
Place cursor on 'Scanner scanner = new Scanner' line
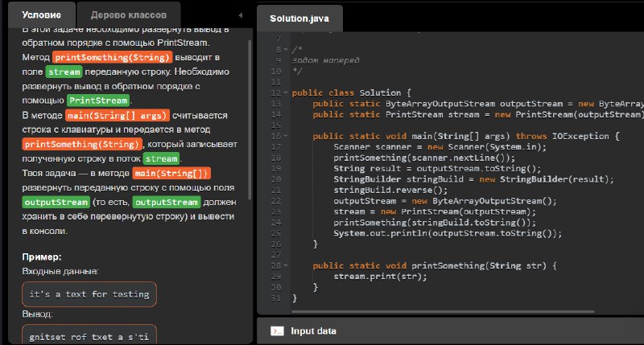pyautogui.click(x=440, y=147)
